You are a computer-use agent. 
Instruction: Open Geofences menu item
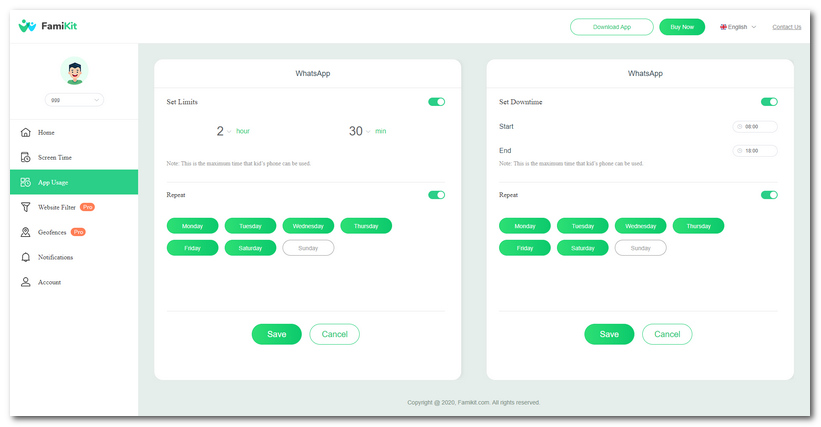pyautogui.click(x=74, y=232)
